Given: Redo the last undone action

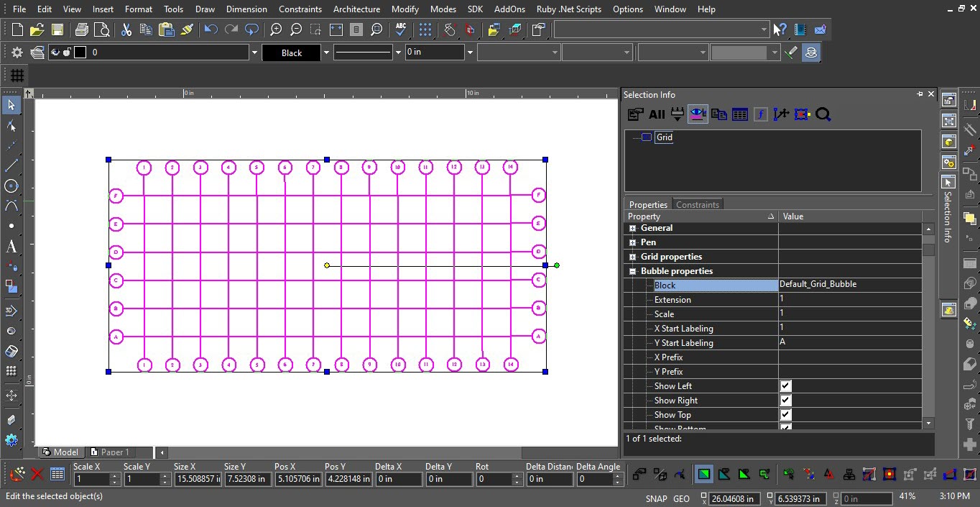Looking at the screenshot, I should (231, 29).
